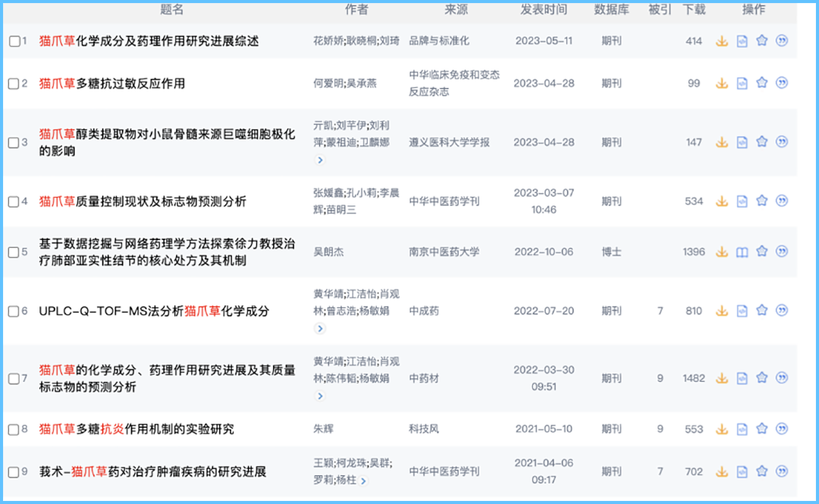Tick the checkbox for result 4

pos(14,202)
